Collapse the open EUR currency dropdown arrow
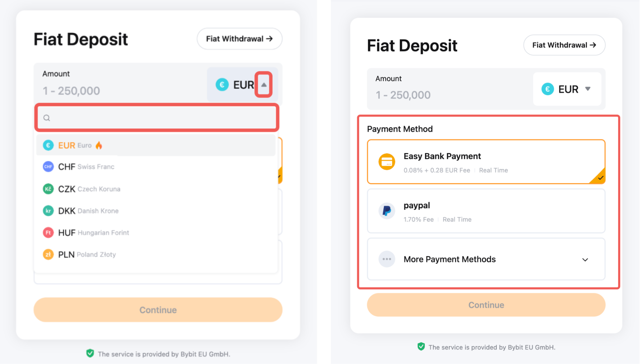 [x=264, y=85]
